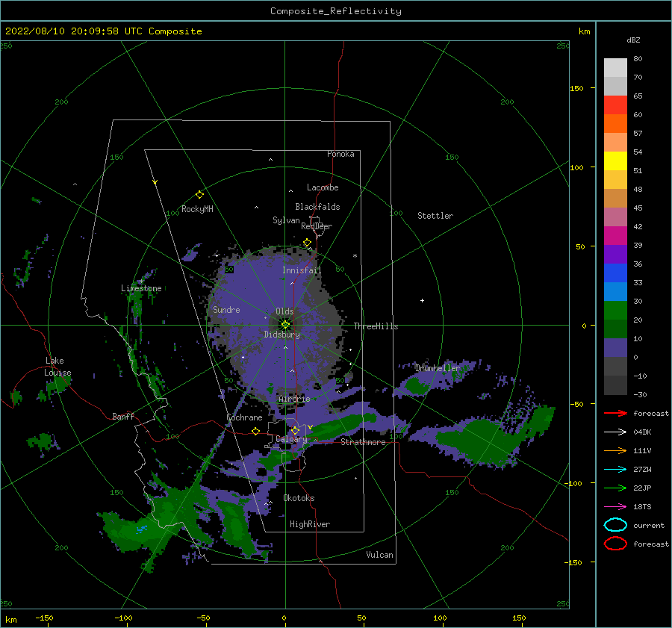Click the Vulcan label
Viewport: 672px width, 628px height.
380,555
